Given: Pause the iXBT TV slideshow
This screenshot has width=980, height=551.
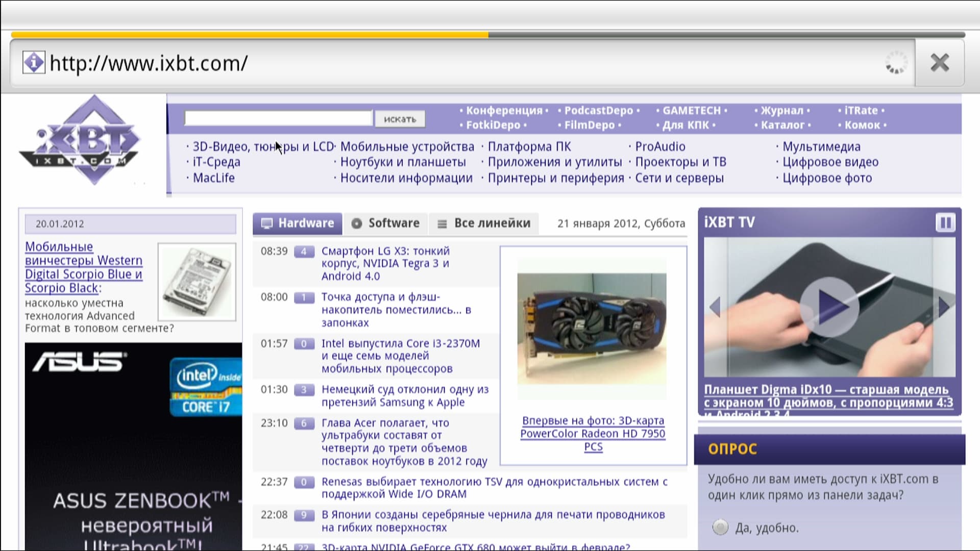Looking at the screenshot, I should (945, 223).
